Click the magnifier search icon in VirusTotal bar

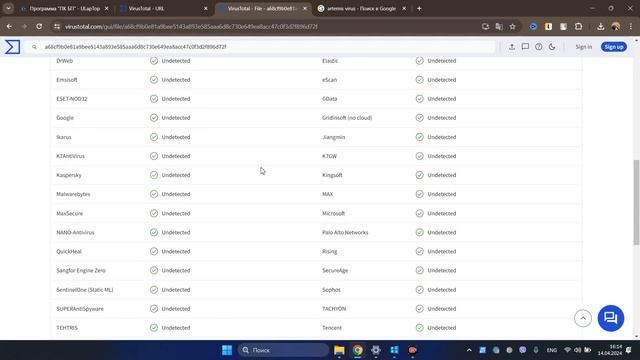(34, 47)
